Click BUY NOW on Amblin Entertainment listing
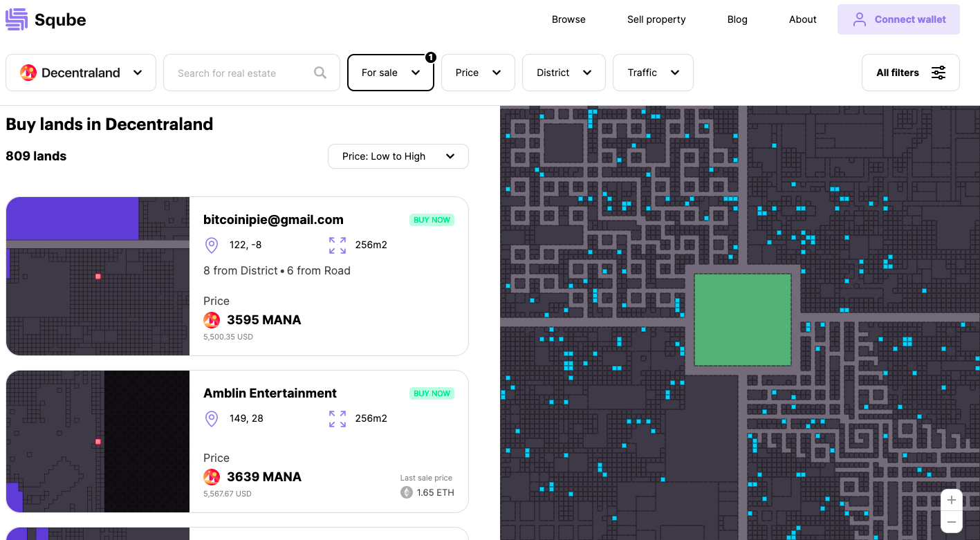980x540 pixels. click(x=432, y=393)
